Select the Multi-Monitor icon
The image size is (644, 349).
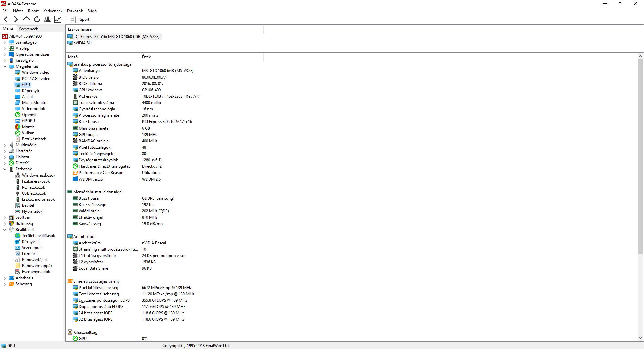coord(18,103)
